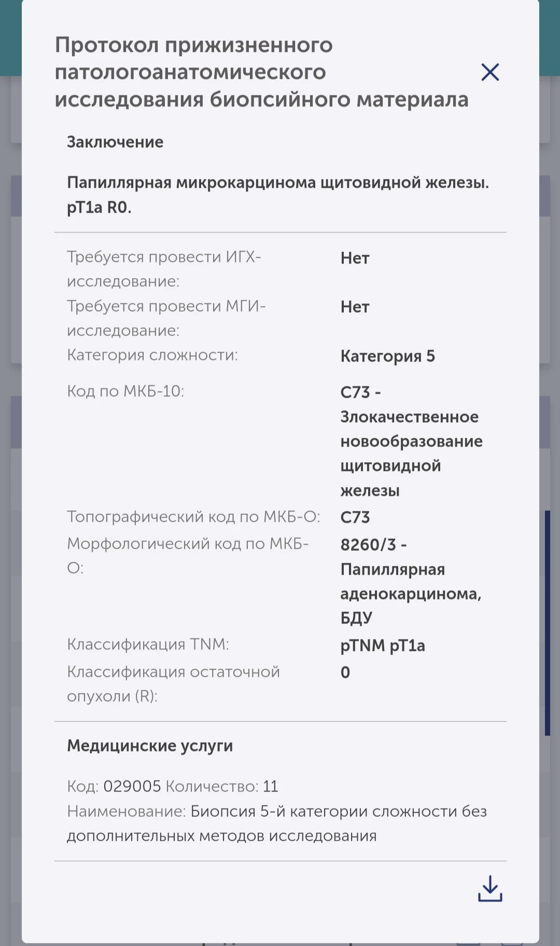Click the "Классификация остаточной опухоли (R)" label
Viewport: 560px width, 946px height.
pyautogui.click(x=173, y=684)
